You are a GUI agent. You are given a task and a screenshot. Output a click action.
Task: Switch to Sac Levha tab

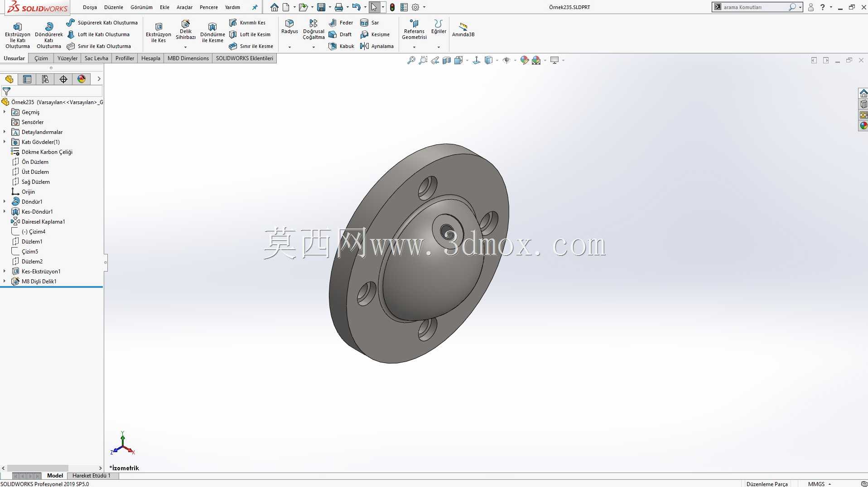click(96, 58)
